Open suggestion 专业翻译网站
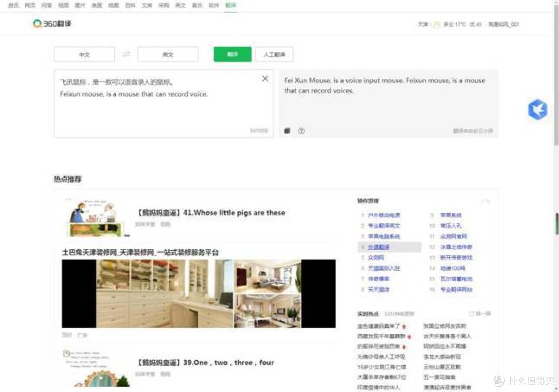 point(457,289)
